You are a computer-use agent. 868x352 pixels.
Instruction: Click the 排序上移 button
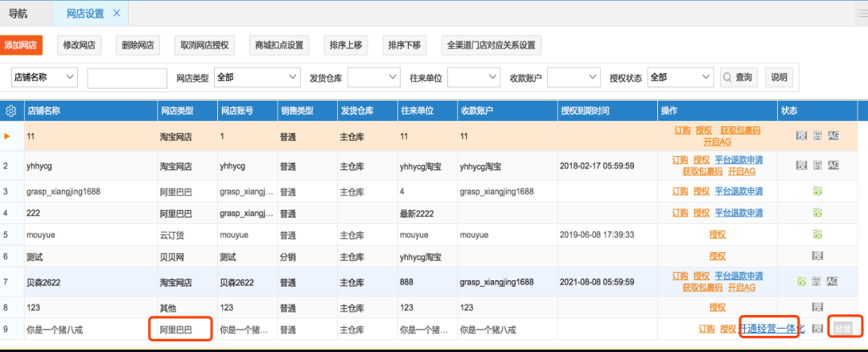pyautogui.click(x=346, y=45)
